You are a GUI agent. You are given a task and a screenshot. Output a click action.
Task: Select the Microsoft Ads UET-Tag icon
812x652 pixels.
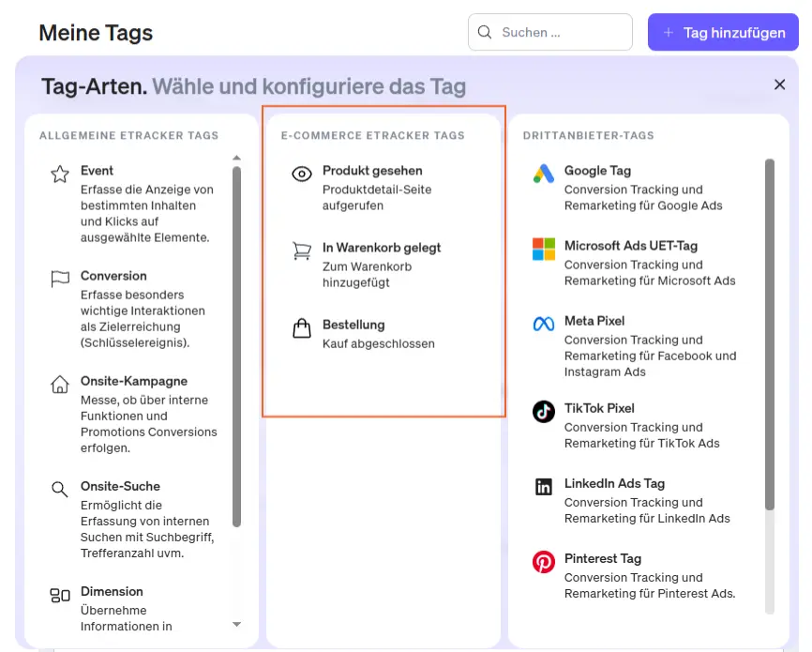(x=543, y=249)
